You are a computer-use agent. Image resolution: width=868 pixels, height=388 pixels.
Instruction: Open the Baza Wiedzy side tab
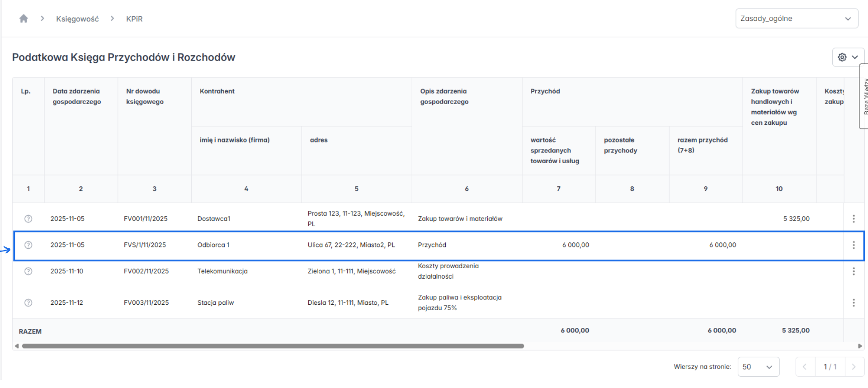click(864, 96)
